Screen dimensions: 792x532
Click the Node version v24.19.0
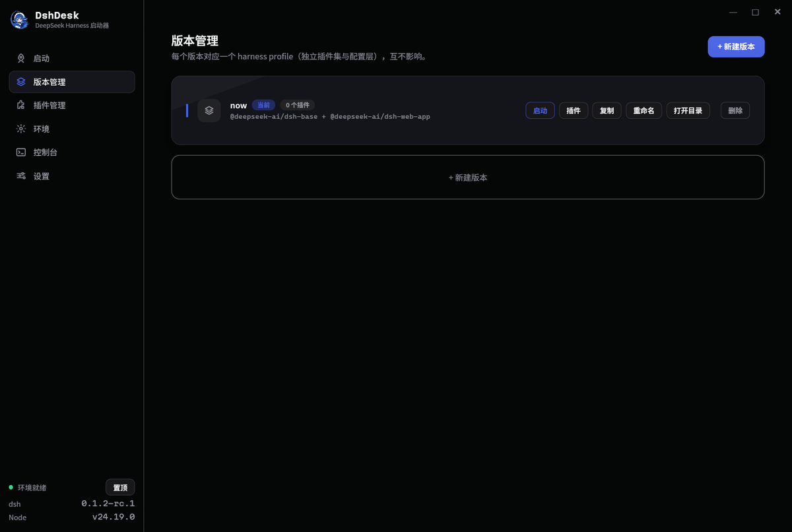(x=114, y=517)
